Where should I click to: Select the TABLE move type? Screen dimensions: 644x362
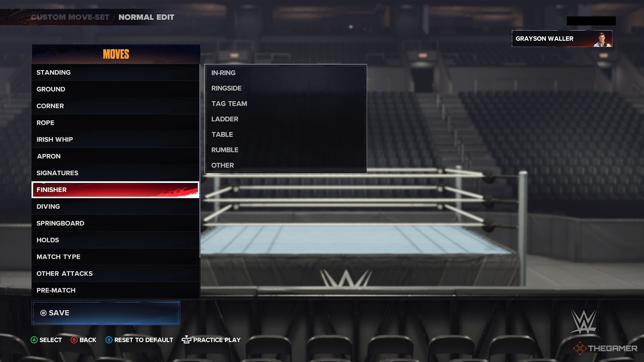click(222, 134)
